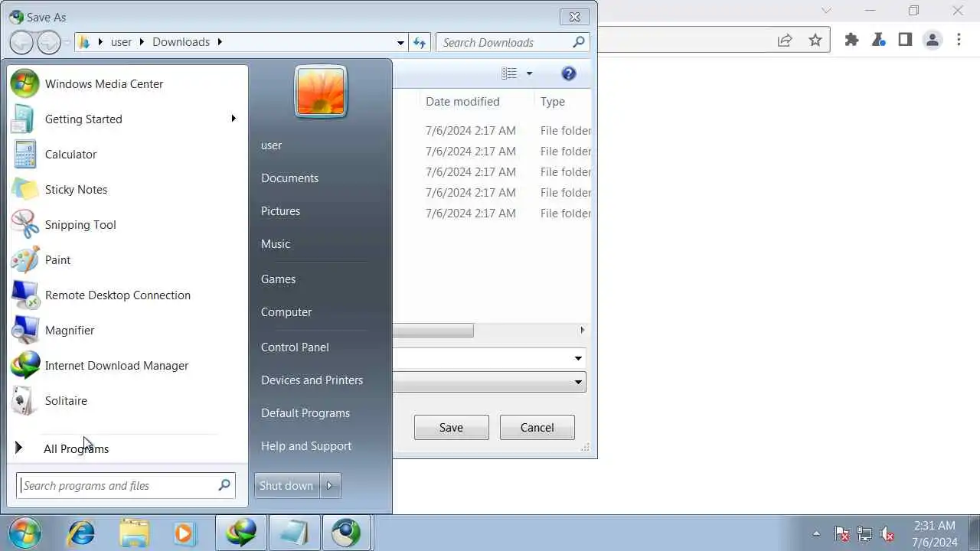980x551 pixels.
Task: Open network icon in system tray
Action: 864,534
